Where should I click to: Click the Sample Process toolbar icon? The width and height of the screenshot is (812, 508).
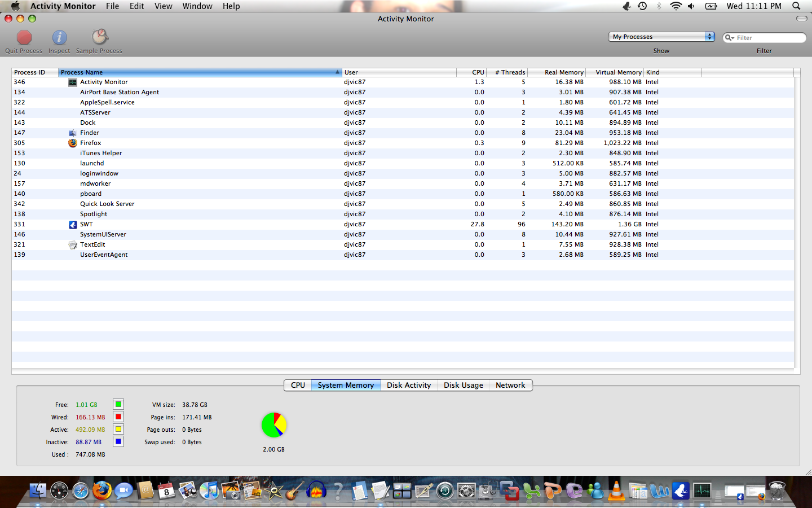point(100,37)
